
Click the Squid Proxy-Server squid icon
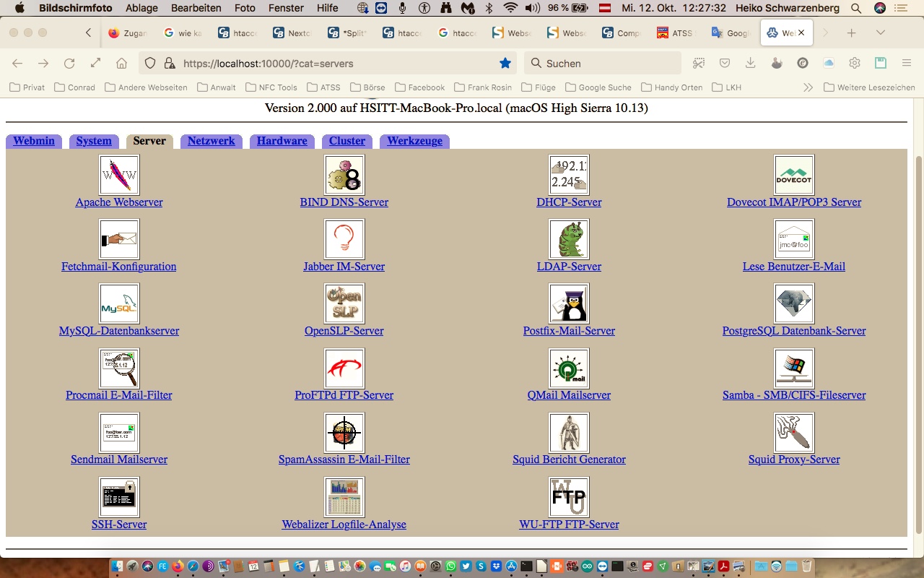(x=794, y=433)
